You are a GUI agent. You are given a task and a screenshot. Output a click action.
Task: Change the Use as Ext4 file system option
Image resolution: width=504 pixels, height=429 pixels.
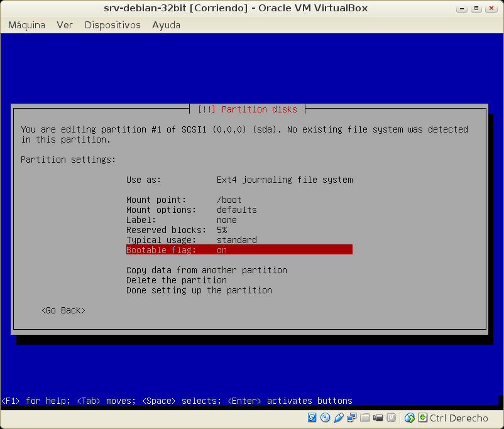click(239, 180)
